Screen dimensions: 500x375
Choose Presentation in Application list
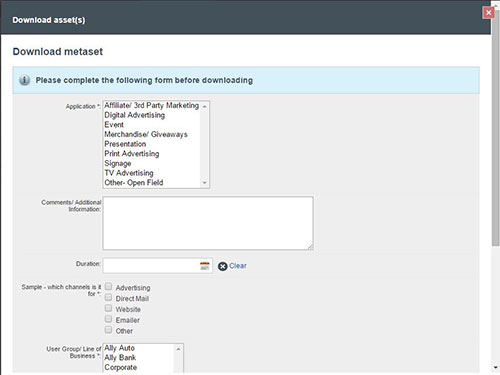152,144
